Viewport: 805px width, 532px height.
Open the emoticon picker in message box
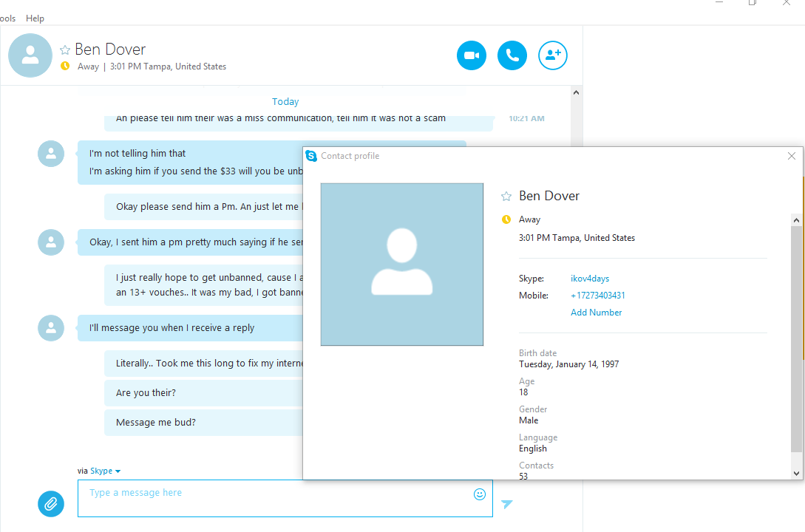coord(480,494)
